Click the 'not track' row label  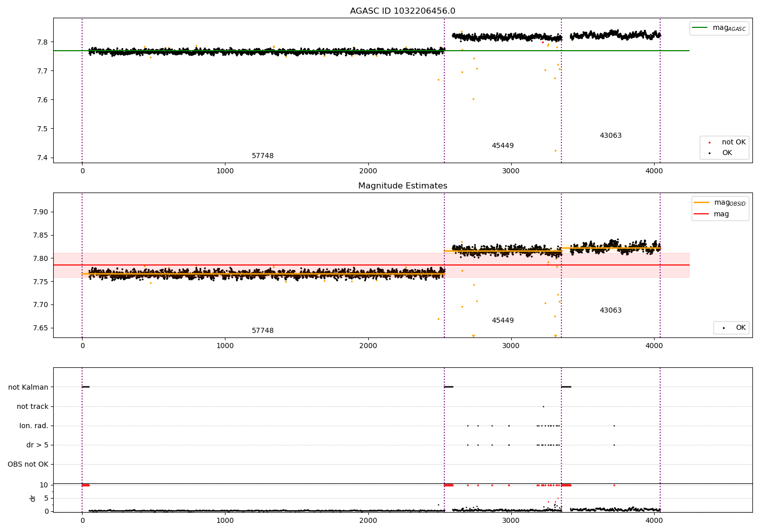(32, 407)
